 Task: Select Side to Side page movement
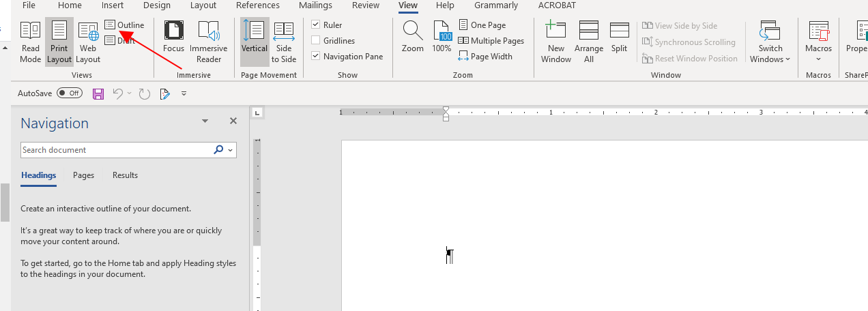(284, 42)
